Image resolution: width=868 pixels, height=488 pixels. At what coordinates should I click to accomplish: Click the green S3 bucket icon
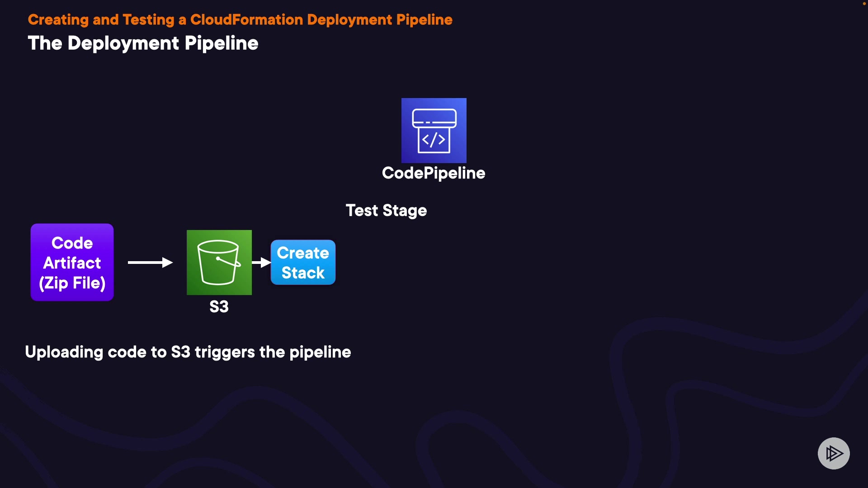(x=219, y=262)
